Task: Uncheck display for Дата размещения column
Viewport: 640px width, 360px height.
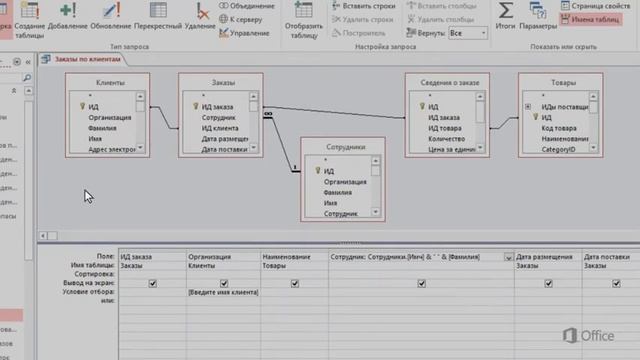Action: [548, 283]
